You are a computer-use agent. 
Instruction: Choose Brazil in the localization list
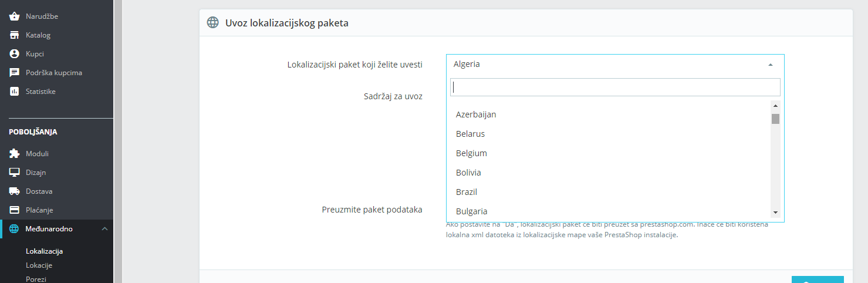coord(467,192)
